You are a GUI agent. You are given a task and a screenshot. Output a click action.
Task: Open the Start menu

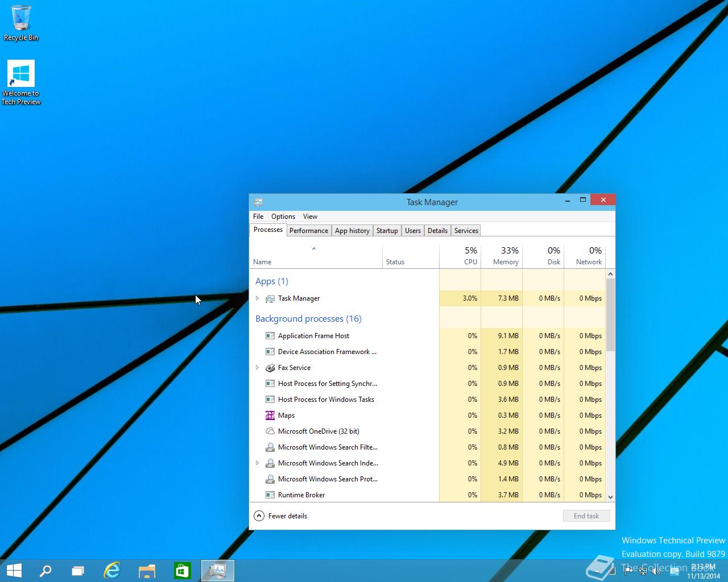[x=14, y=570]
